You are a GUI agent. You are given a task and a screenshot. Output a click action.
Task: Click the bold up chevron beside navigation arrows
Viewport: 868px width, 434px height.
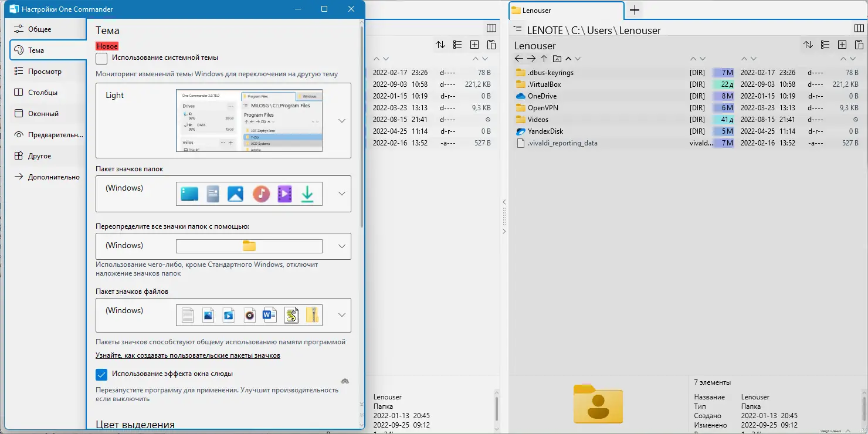pos(568,59)
